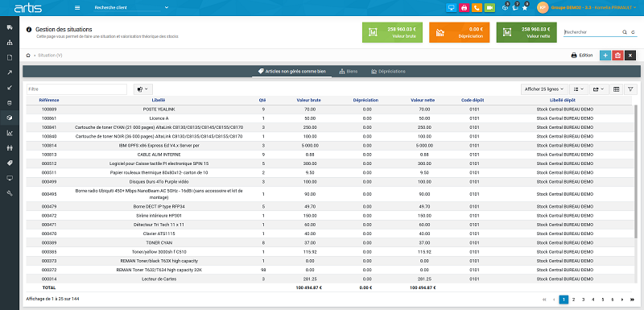This screenshot has height=310, width=644.
Task: Click the Dépréciation orange tile
Action: tap(459, 32)
